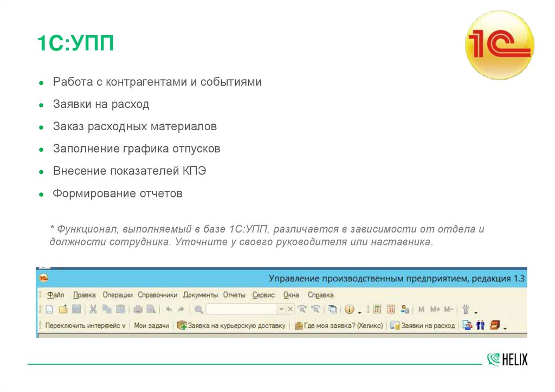Screen dimensions: 555x392
Task: Open the Calendar icon
Action: pyautogui.click(x=391, y=310)
